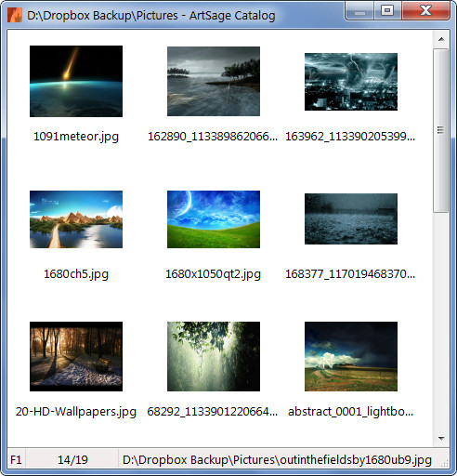Viewport: 457px width, 476px height.
Task: Select the 20-HD-Wallpapers.jpg forest thumbnail
Action: (76, 356)
